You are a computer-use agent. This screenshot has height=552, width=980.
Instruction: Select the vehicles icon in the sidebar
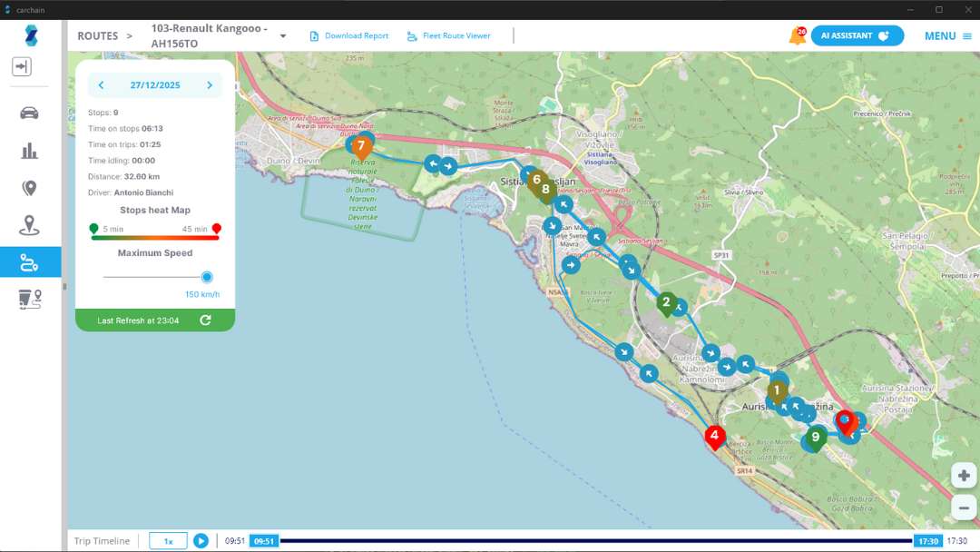[28, 113]
